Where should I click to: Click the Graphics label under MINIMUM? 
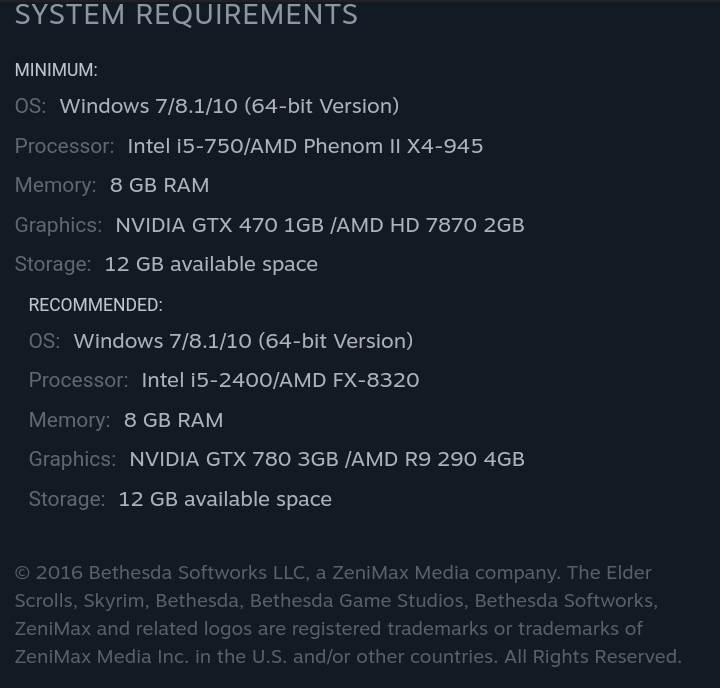tap(58, 225)
